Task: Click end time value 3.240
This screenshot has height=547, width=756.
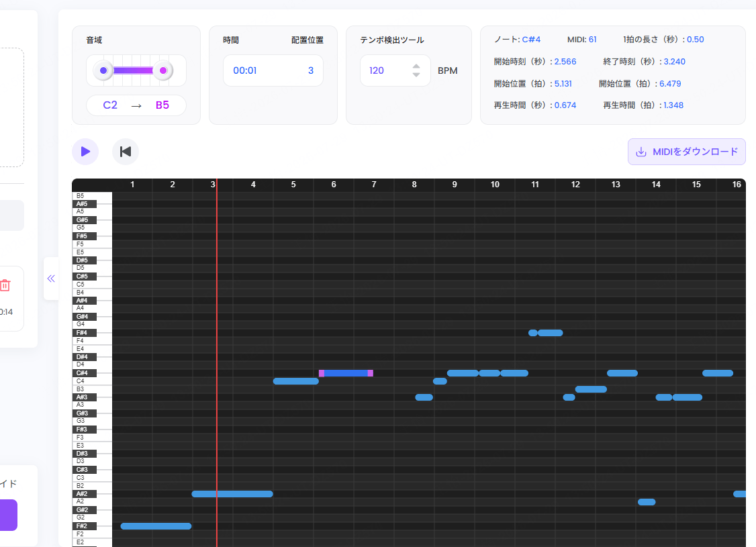Action: coord(675,62)
